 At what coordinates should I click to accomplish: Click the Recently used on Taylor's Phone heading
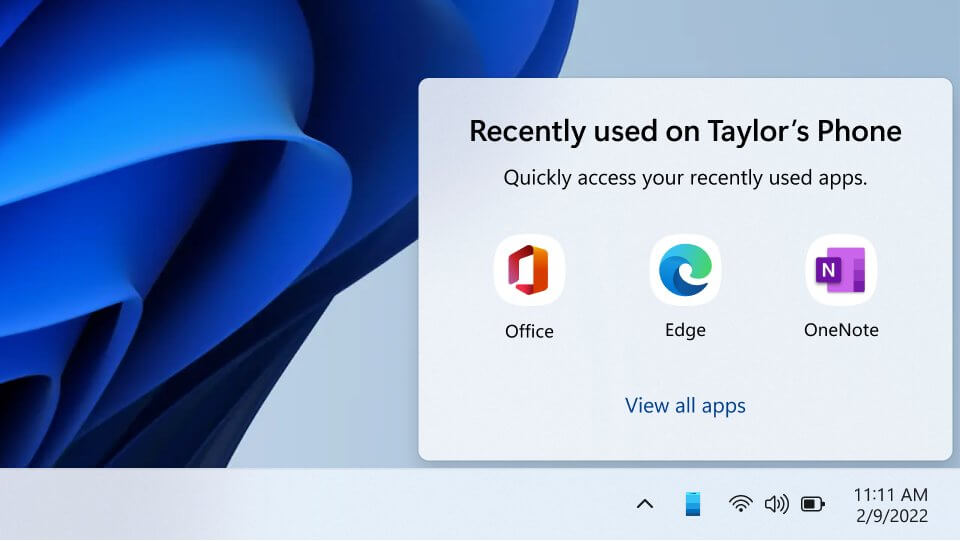point(685,131)
